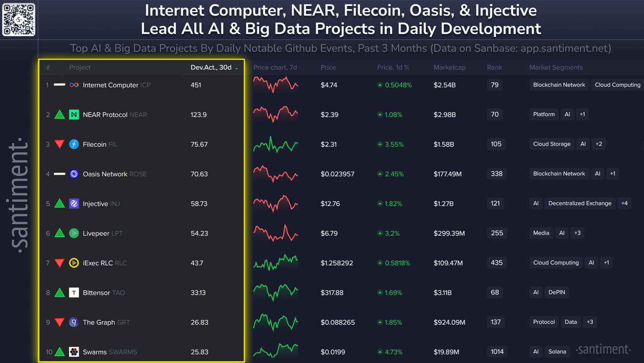Click the Bittensor TAO logo icon
644x363 pixels.
74,292
